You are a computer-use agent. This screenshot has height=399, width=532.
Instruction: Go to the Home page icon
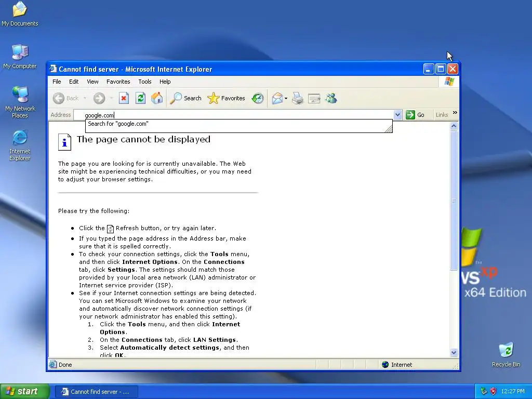point(157,98)
